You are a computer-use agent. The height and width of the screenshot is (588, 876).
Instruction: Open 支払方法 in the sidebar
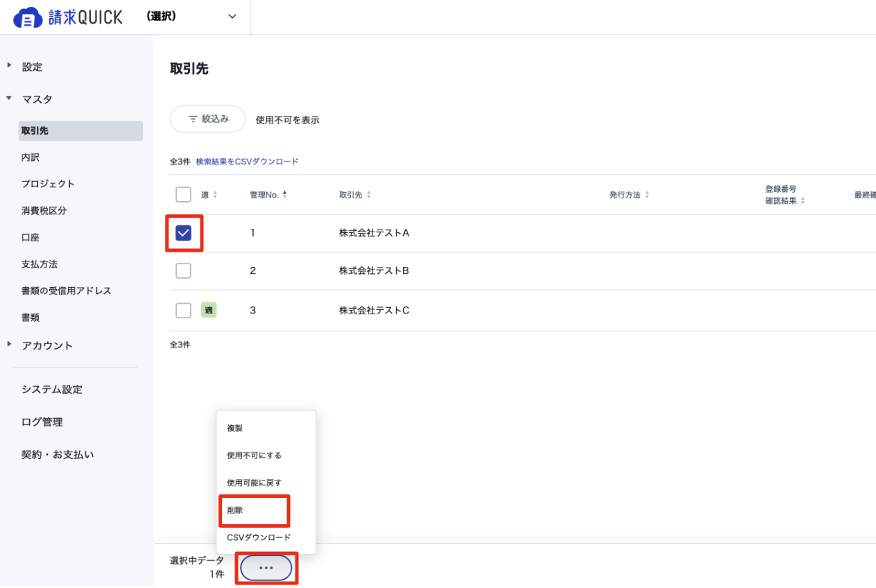[x=40, y=264]
